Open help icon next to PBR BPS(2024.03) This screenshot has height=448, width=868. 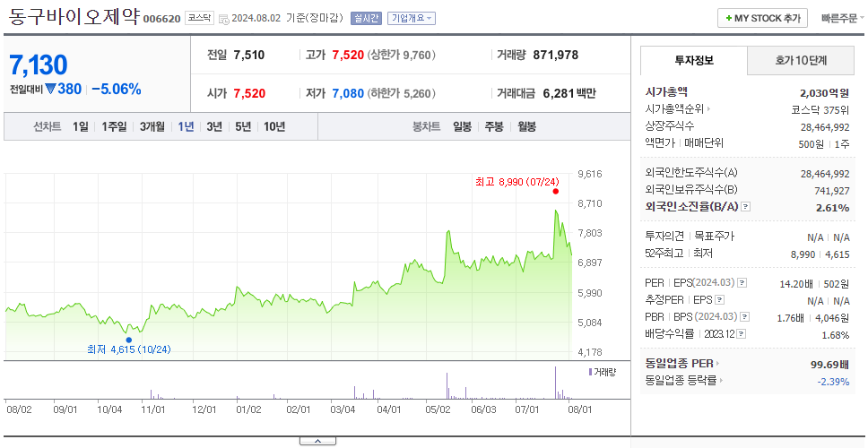tap(746, 317)
